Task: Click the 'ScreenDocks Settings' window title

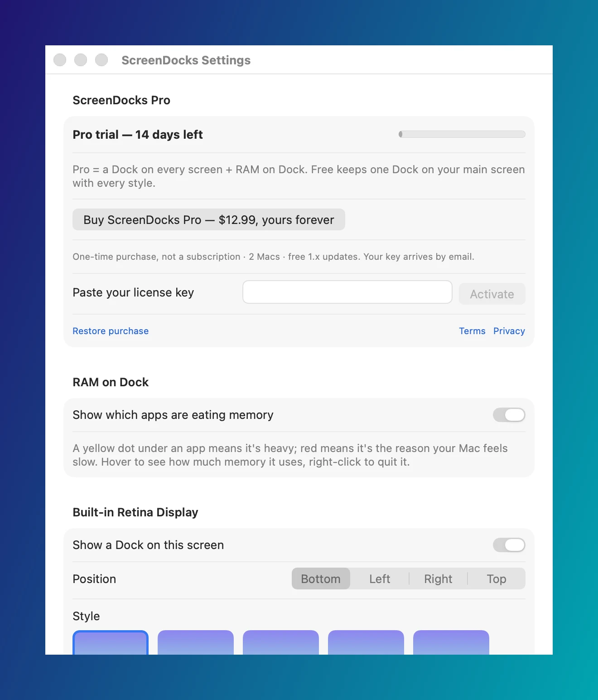Action: coord(186,60)
